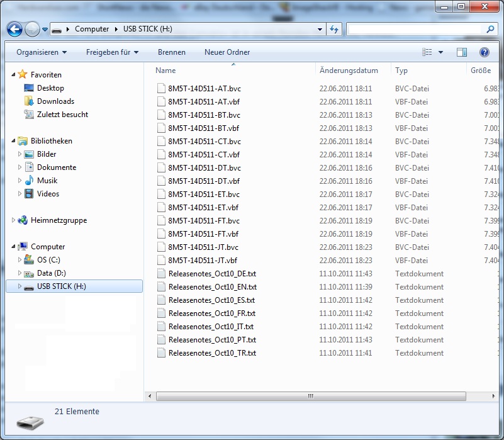The height and width of the screenshot is (440, 504).
Task: Select the Downloads folder icon in Favoriten
Action: tap(29, 101)
